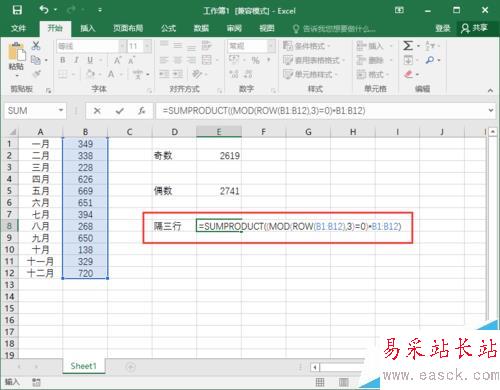
Task: Add a new sheet with plus icon
Action: pyautogui.click(x=130, y=367)
